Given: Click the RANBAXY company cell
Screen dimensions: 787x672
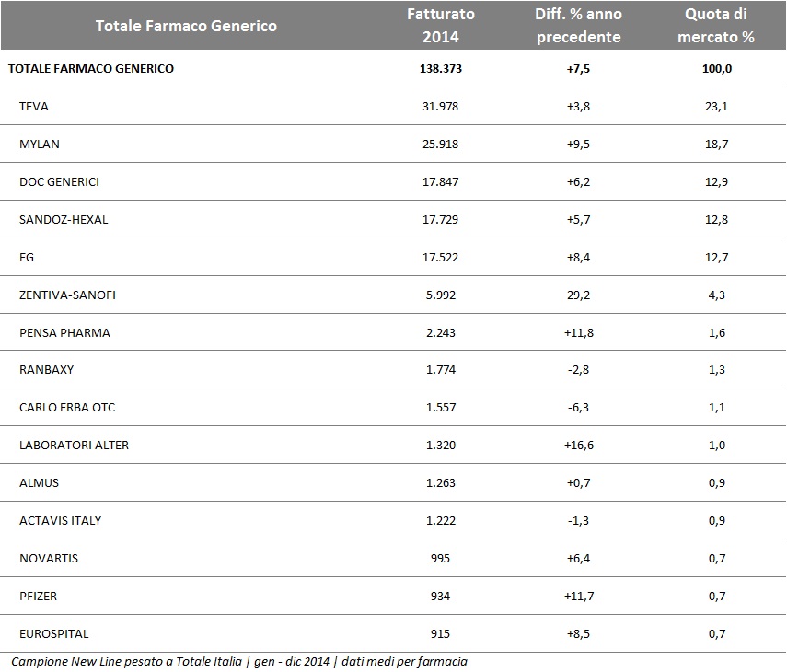Looking at the screenshot, I should [x=46, y=370].
